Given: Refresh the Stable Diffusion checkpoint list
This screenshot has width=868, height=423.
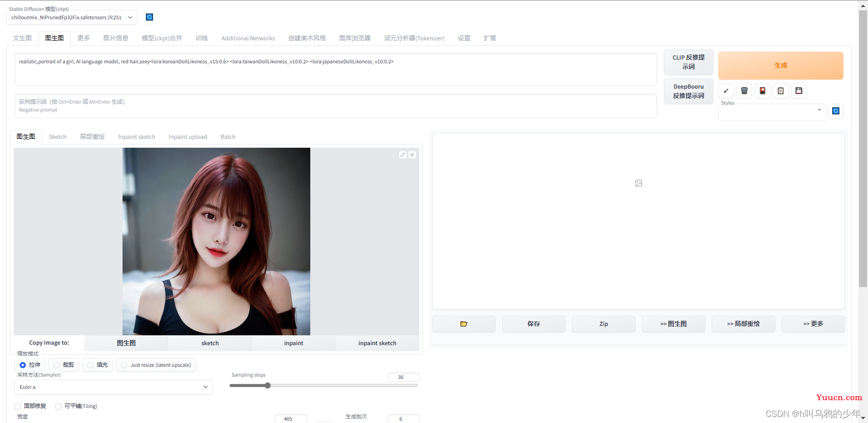Looking at the screenshot, I should coord(149,17).
